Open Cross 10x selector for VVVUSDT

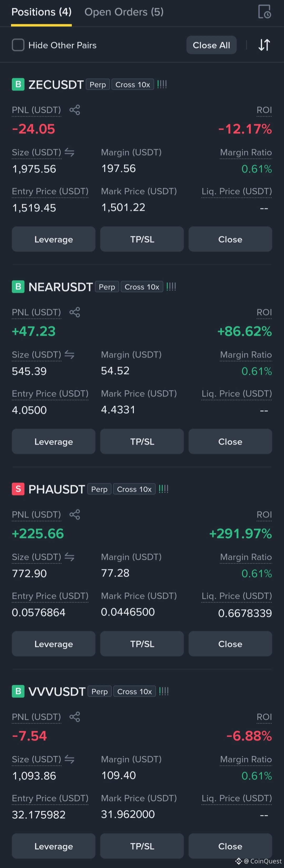[x=134, y=692]
